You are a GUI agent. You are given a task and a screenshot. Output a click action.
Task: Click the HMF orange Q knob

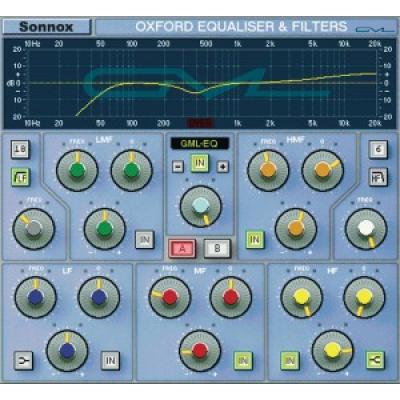323,170
